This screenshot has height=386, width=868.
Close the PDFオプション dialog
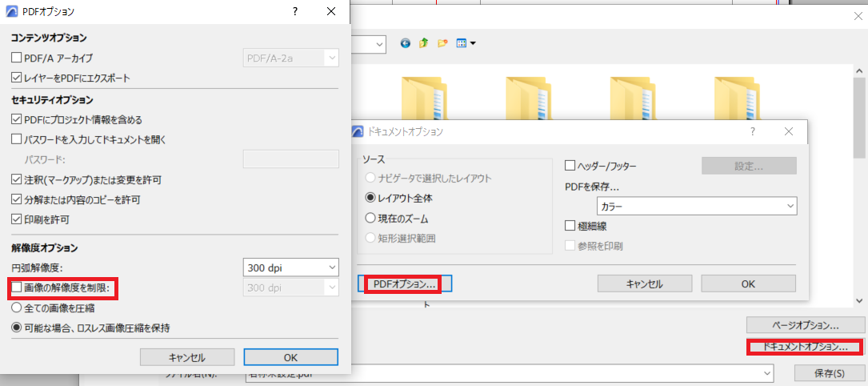click(x=331, y=12)
